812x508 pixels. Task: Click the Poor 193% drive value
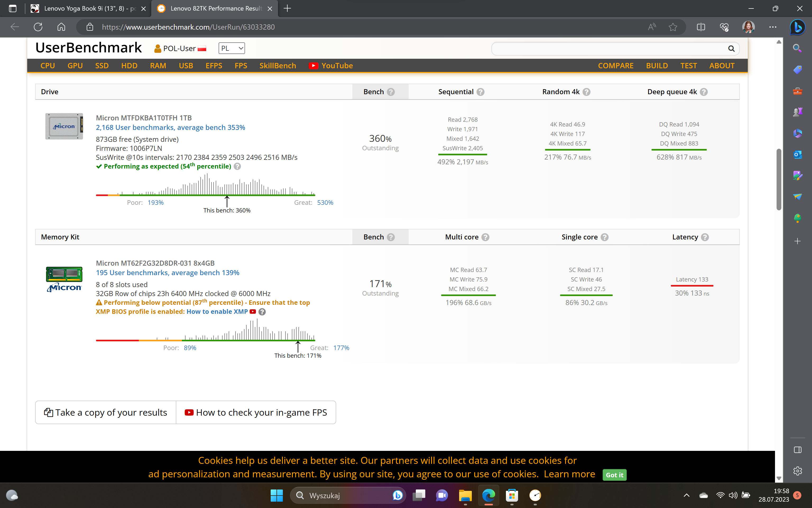point(156,203)
